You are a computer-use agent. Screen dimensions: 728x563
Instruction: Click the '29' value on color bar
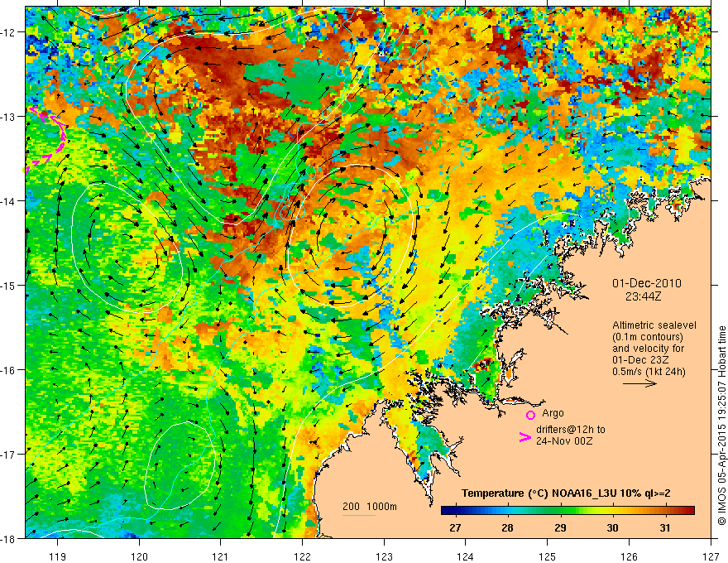pos(560,527)
